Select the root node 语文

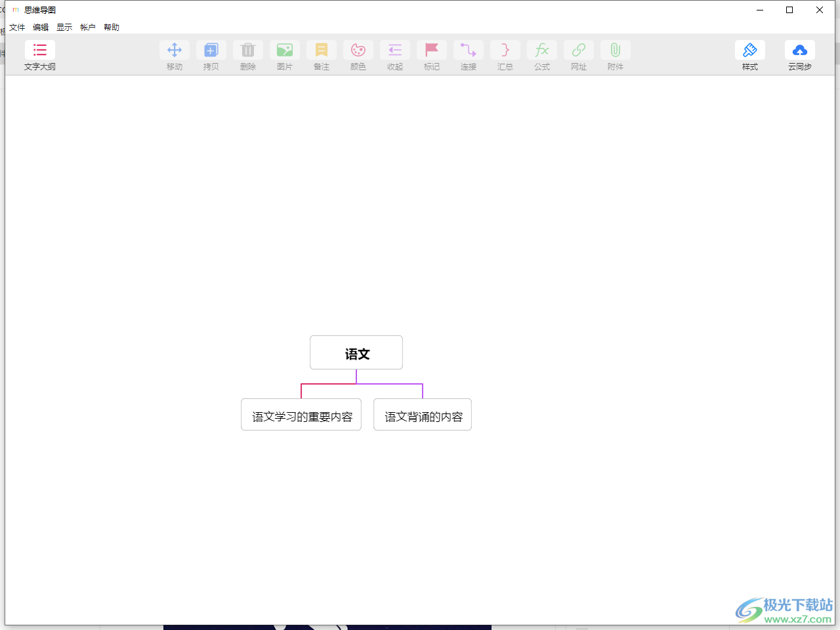tap(356, 353)
